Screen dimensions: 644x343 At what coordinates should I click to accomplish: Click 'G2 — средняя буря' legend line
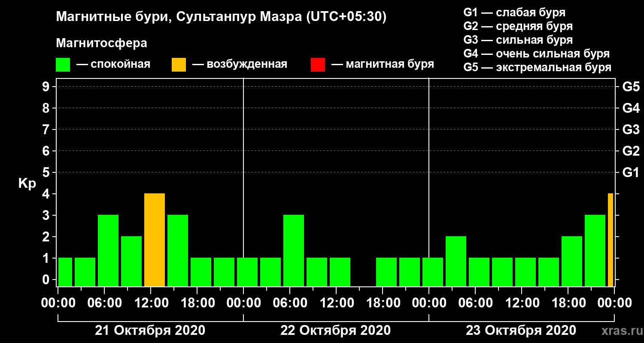(518, 26)
